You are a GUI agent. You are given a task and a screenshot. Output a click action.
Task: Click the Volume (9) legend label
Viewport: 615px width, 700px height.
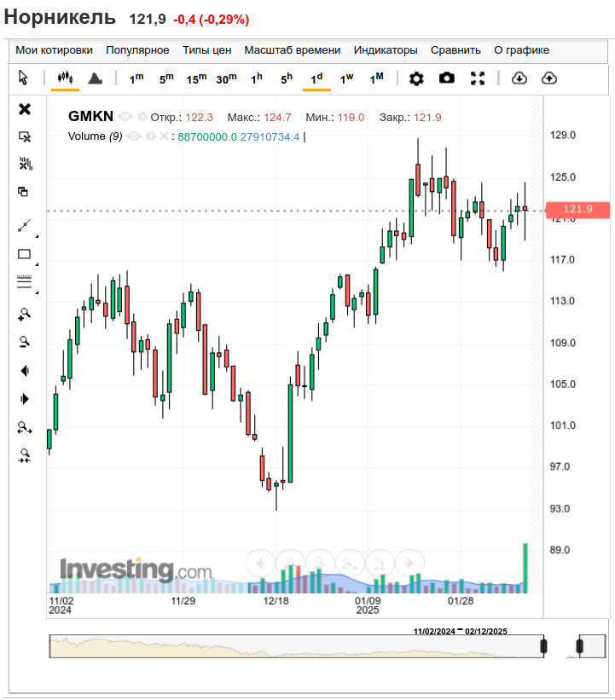(95, 136)
